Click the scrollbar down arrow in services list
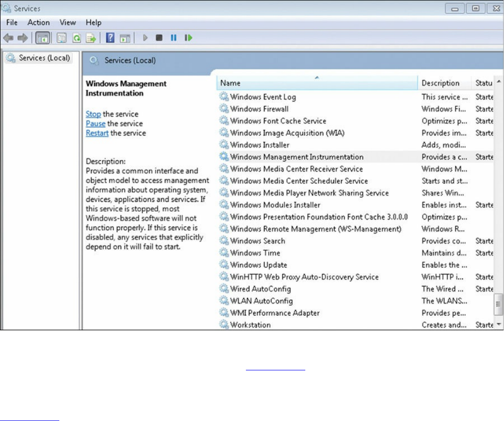The image size is (504, 421). [499, 324]
